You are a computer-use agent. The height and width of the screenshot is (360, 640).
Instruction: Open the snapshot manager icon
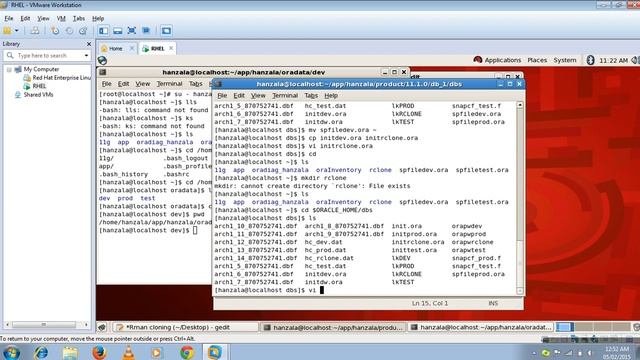point(83,31)
